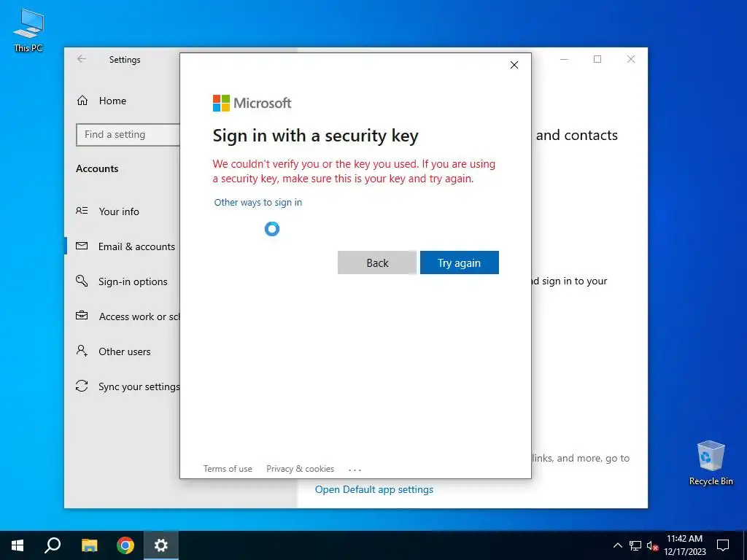Select the This PC desktop icon

(x=28, y=30)
